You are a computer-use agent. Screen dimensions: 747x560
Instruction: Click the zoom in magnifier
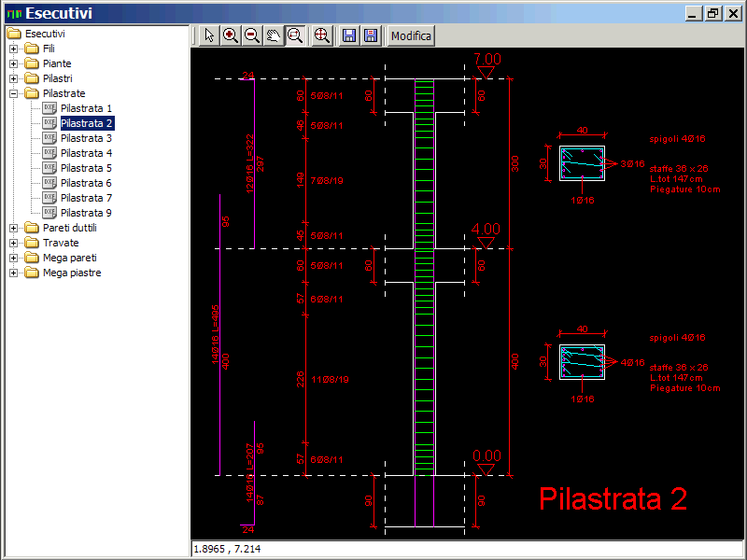pyautogui.click(x=231, y=35)
